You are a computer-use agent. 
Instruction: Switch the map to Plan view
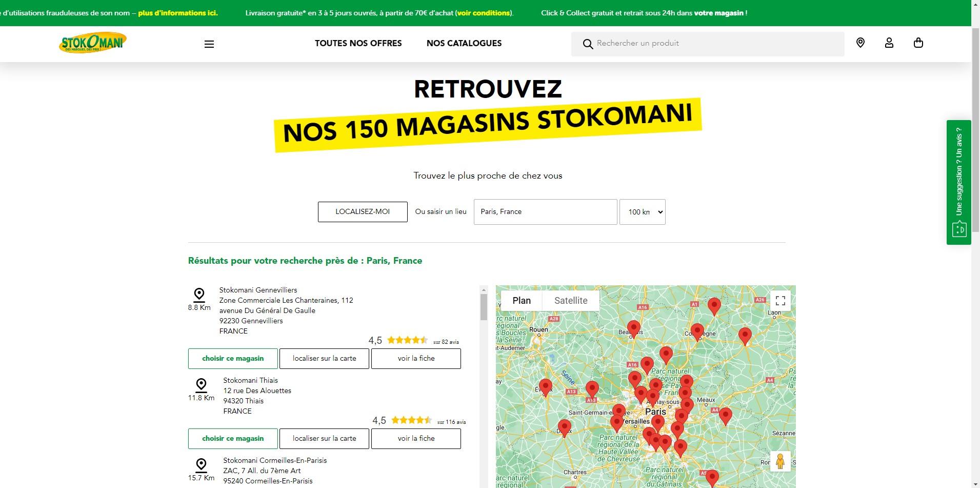tap(522, 301)
